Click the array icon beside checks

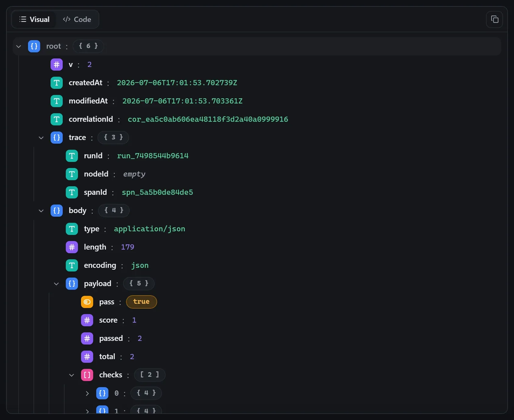87,375
